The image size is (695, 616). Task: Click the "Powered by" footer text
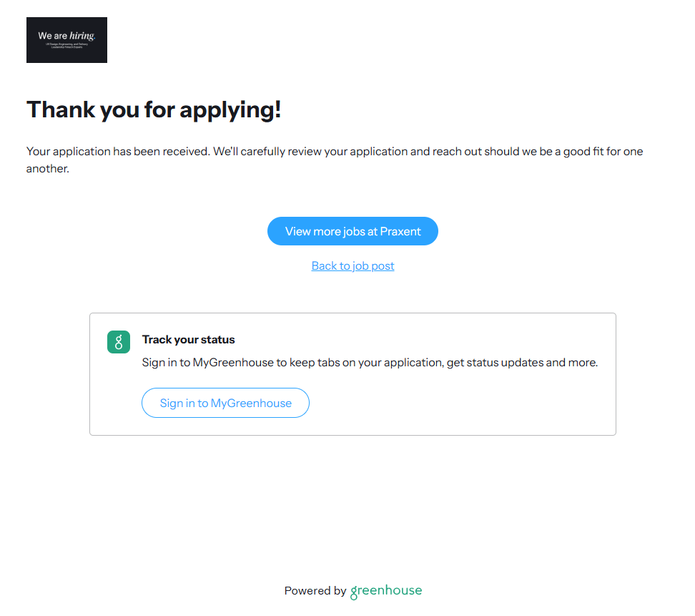[x=315, y=591]
